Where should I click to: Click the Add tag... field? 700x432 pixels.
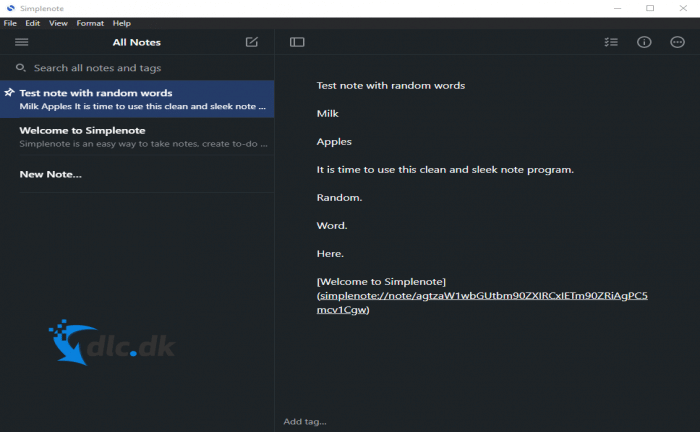(305, 421)
